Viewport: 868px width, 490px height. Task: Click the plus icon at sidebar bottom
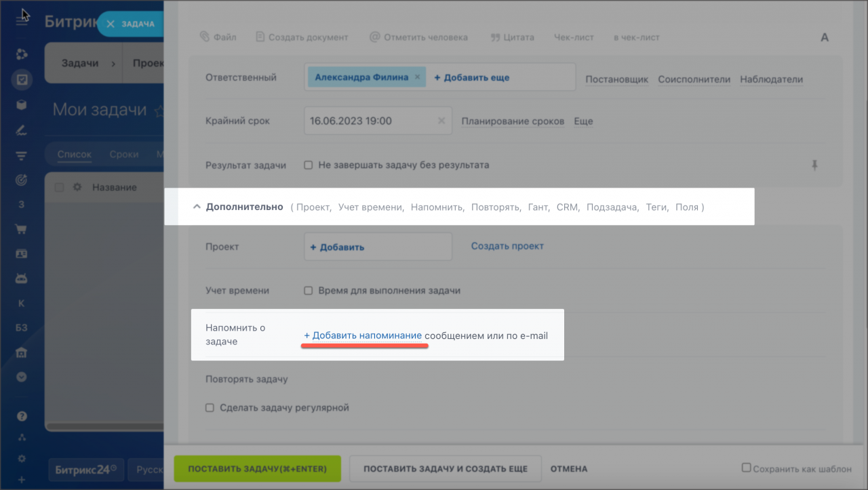(22, 481)
